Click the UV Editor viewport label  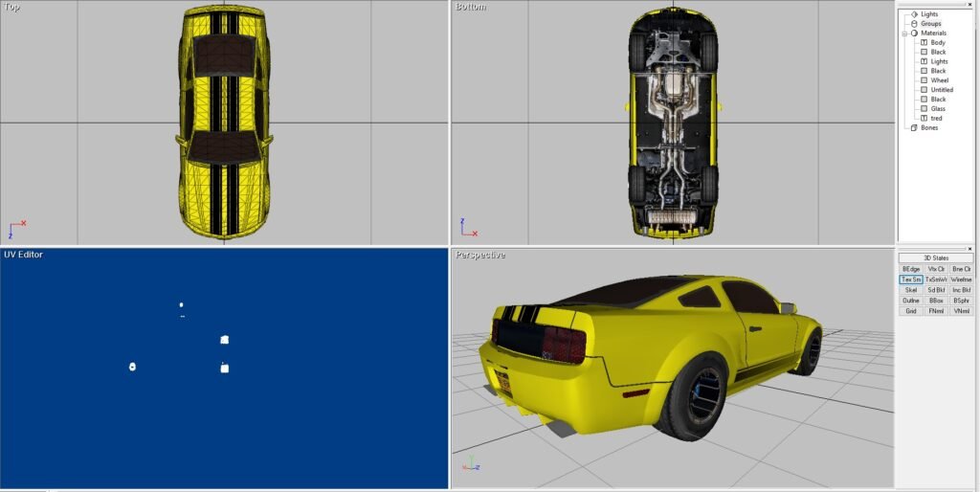pyautogui.click(x=23, y=255)
